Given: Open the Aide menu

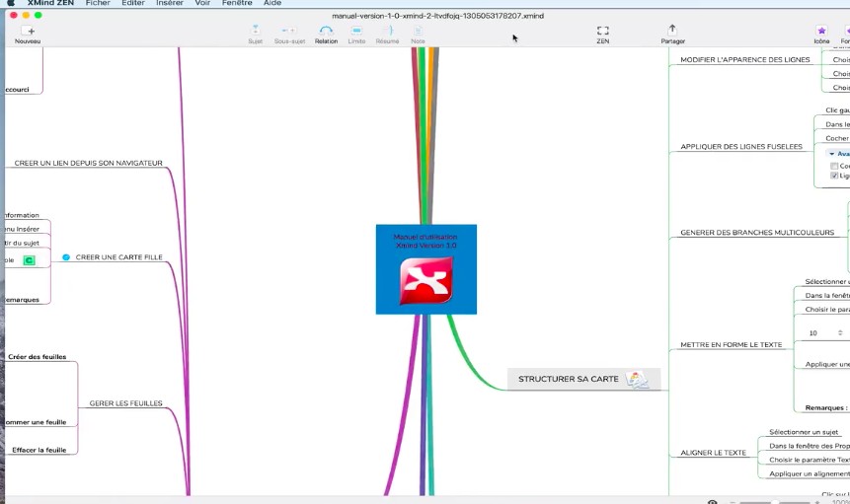Looking at the screenshot, I should coord(272,3).
